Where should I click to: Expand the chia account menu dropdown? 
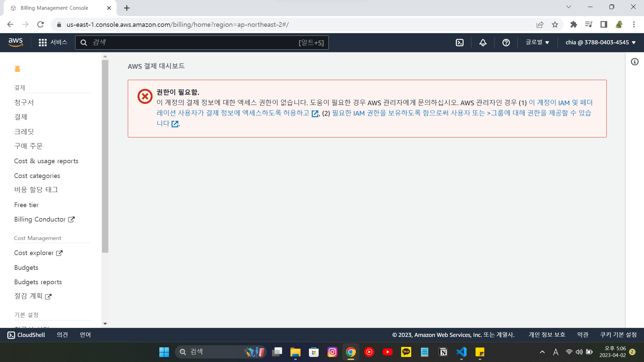point(600,43)
